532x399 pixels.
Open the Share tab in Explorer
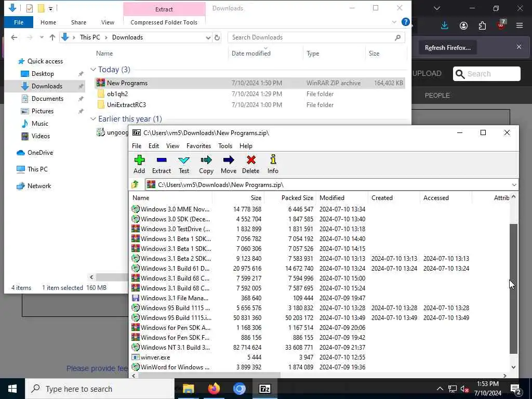point(78,22)
